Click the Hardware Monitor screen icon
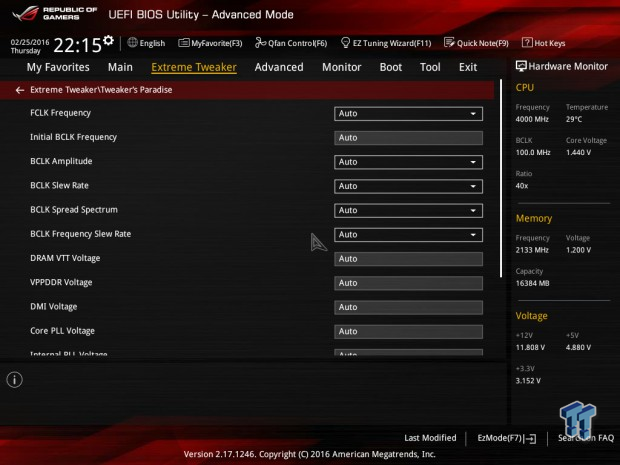Viewport: 620px width, 465px height. point(521,66)
